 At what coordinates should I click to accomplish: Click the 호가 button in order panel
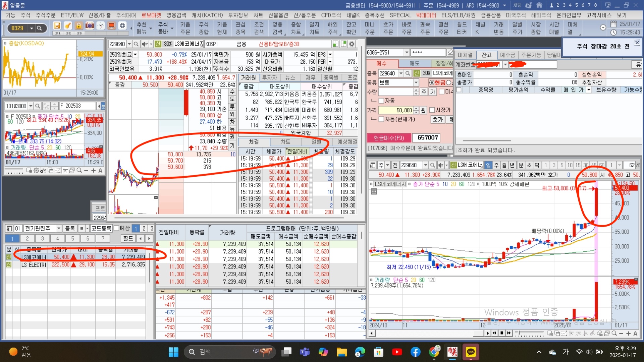click(x=438, y=119)
